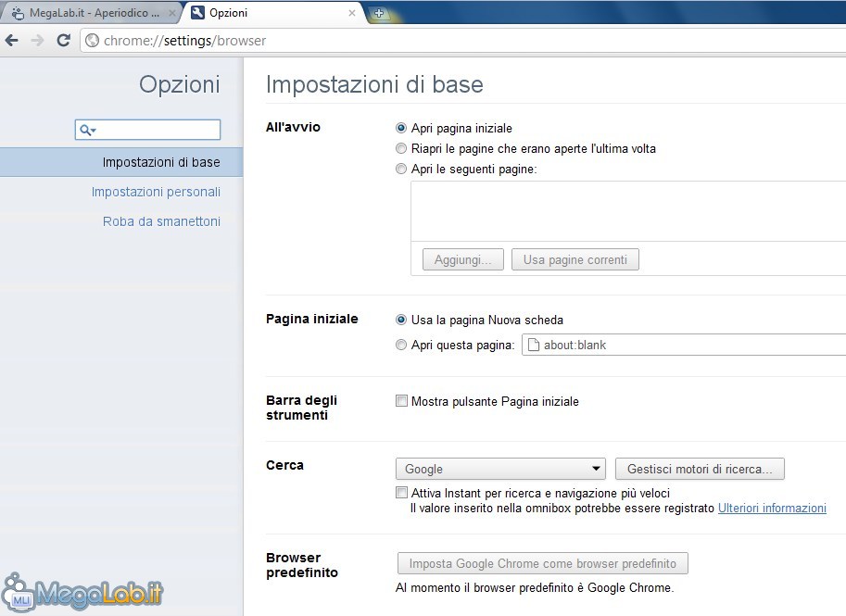Click Imposta Google Chrome come browser predefinito
This screenshot has height=616, width=846.
tap(543, 564)
